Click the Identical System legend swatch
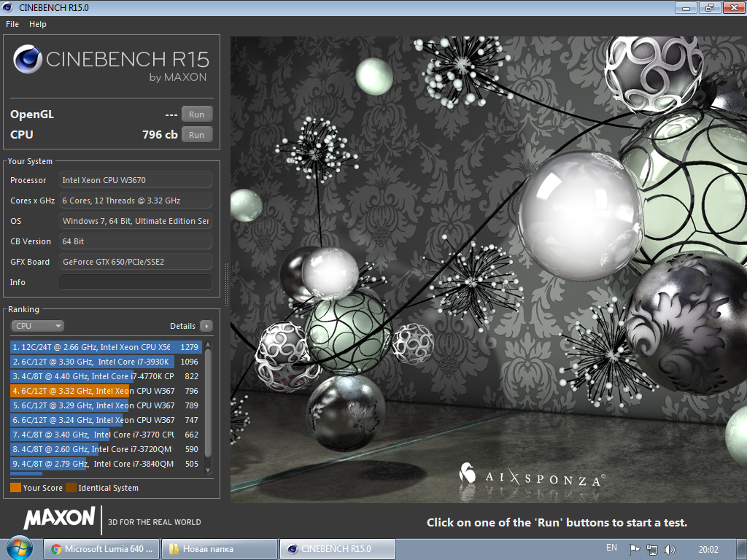This screenshot has height=560, width=747. point(71,488)
